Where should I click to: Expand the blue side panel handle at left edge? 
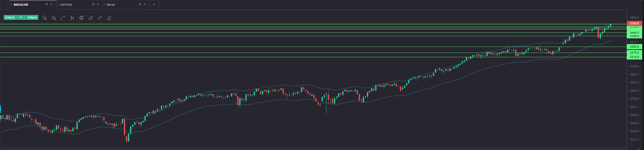coord(1,109)
